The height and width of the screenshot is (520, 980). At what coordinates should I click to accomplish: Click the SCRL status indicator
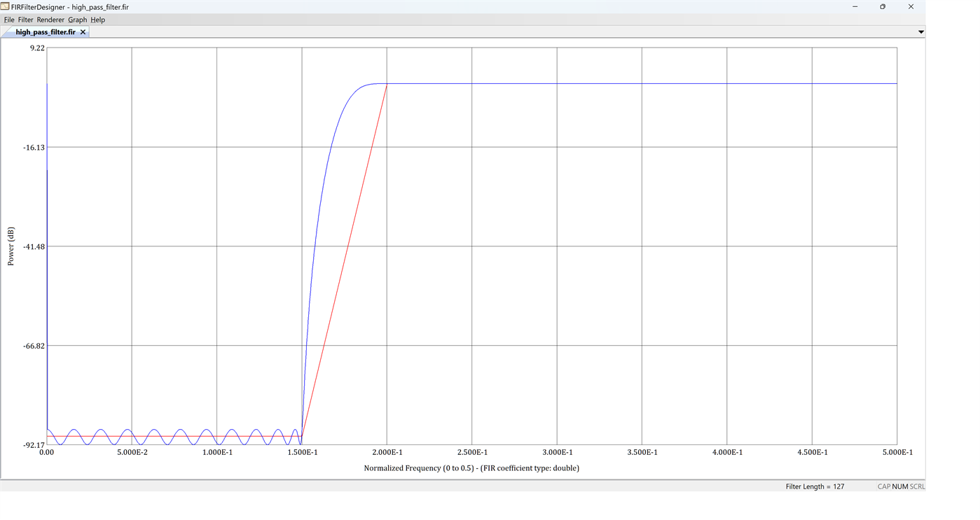pos(917,486)
